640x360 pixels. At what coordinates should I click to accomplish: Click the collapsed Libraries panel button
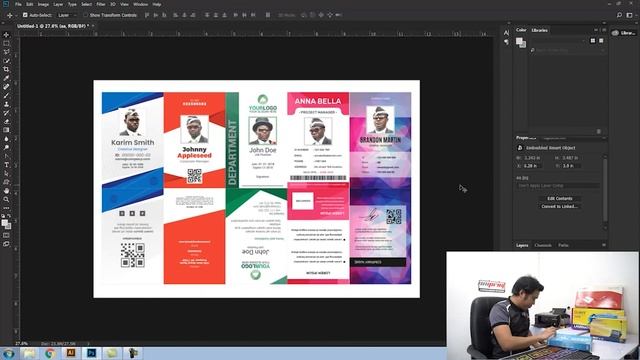[624, 33]
